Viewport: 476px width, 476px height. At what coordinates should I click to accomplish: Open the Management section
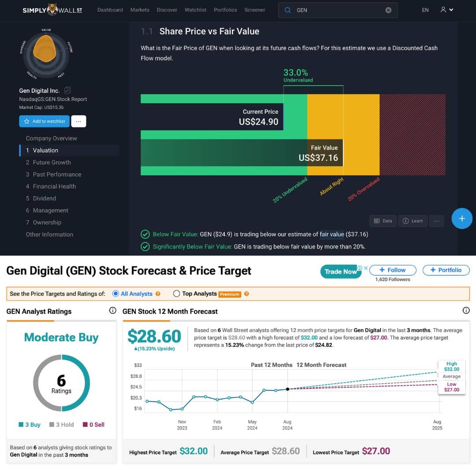pyautogui.click(x=47, y=210)
